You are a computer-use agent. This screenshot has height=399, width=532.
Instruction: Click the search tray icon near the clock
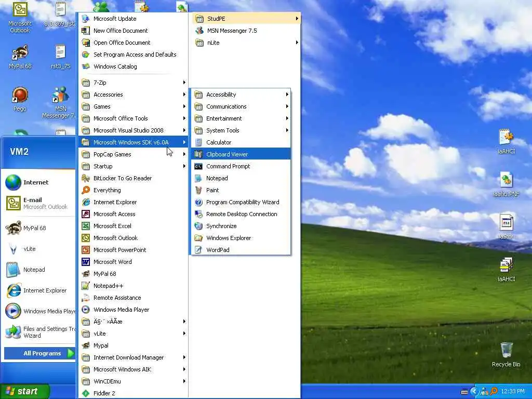pyautogui.click(x=494, y=392)
